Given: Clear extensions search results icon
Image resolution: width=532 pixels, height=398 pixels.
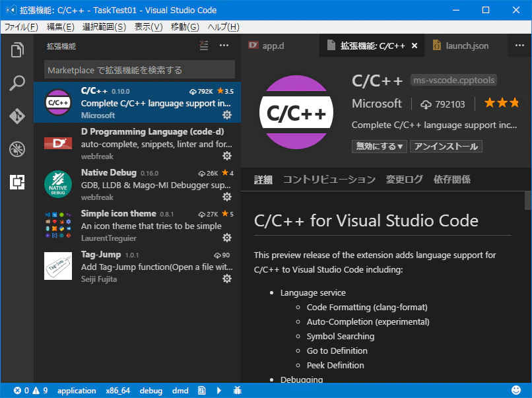Looking at the screenshot, I should coord(204,46).
